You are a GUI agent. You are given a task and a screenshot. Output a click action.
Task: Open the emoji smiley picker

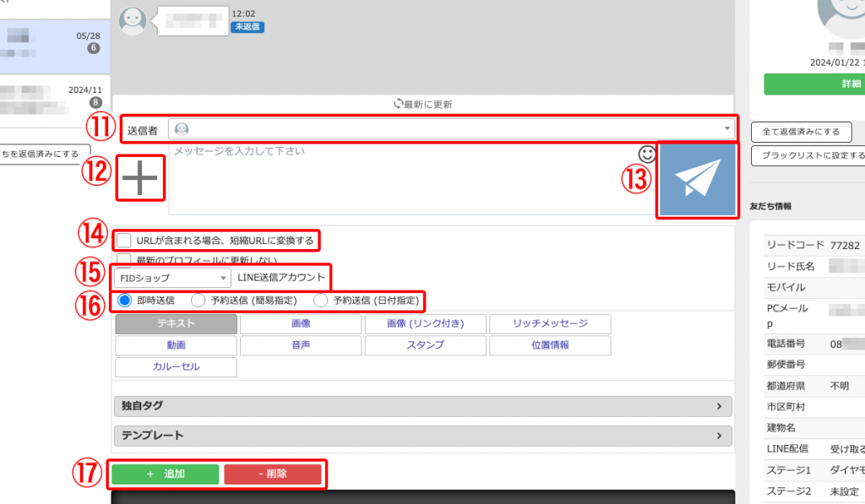point(647,154)
